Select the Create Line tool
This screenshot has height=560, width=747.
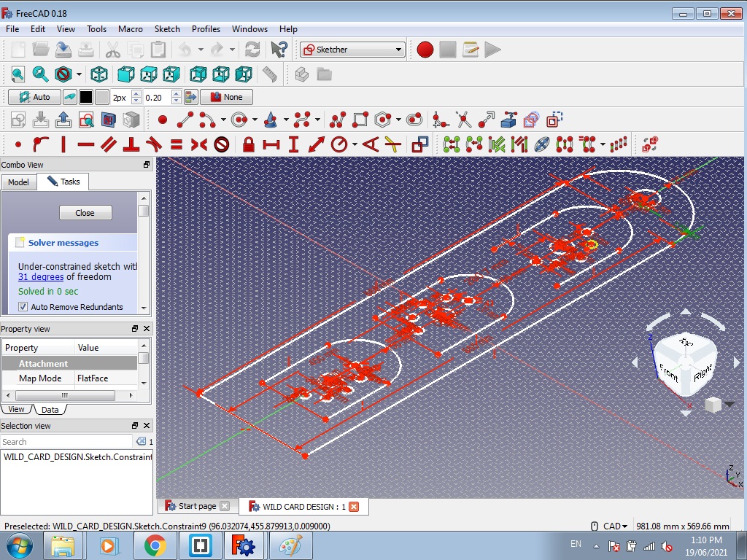pyautogui.click(x=185, y=120)
